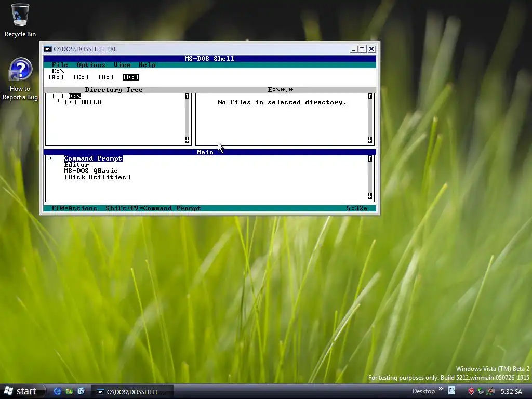Click file list up scroll arrow
The height and width of the screenshot is (399, 532).
pos(370,96)
